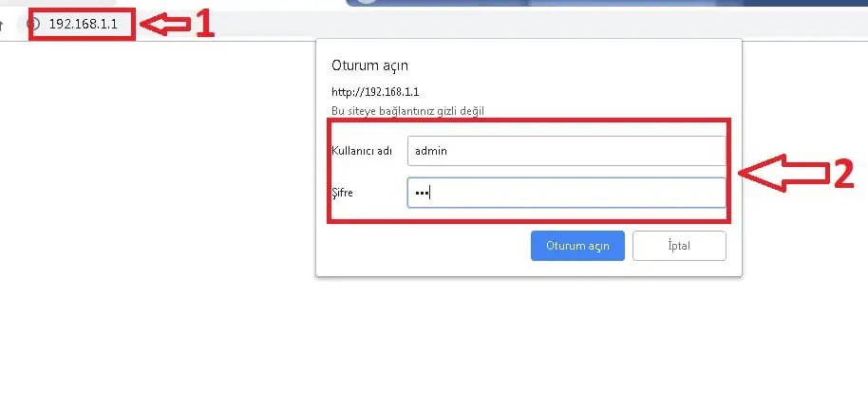
Task: Click the 'Oturum açın' dialog title
Action: point(369,65)
